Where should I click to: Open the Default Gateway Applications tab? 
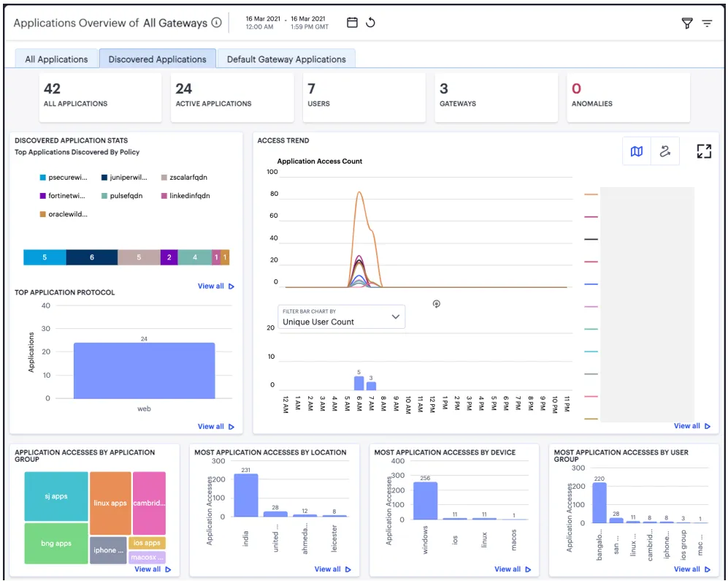pos(286,59)
